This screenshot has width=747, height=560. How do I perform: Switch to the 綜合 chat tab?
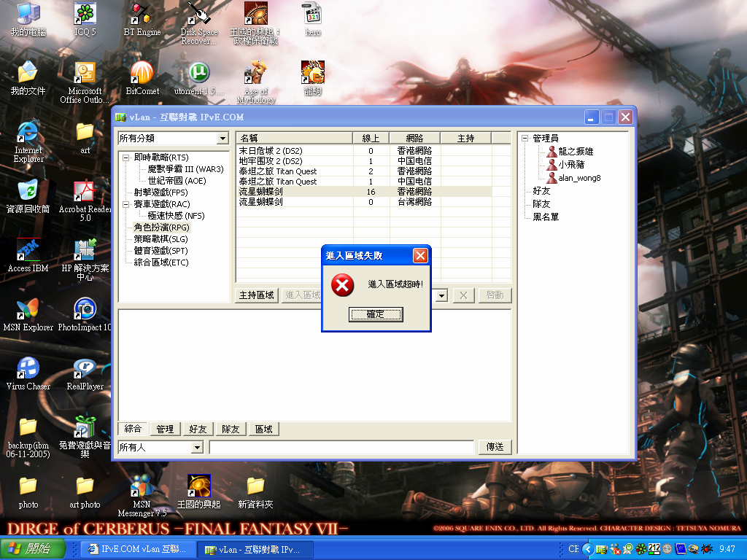click(133, 429)
